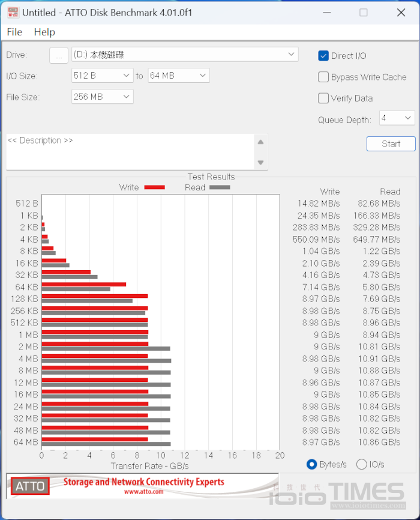The image size is (420, 520).
Task: Open the 64 MB maximum I/O size dropdown
Action: (179, 76)
